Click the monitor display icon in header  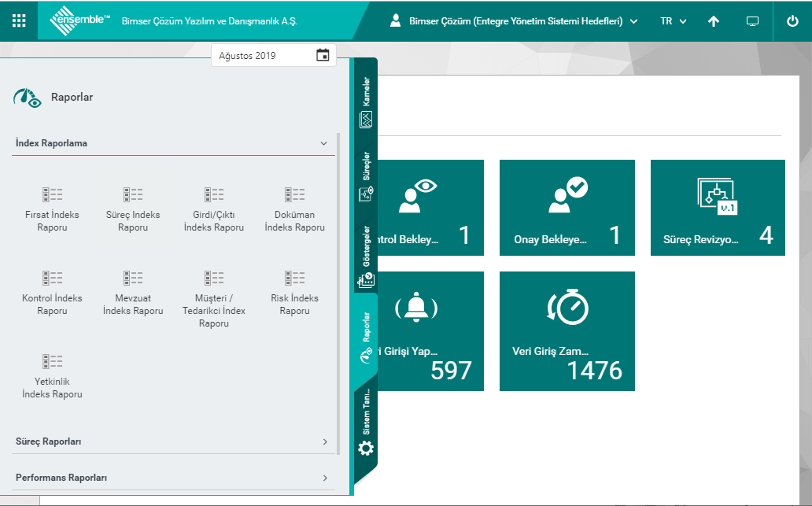[752, 21]
